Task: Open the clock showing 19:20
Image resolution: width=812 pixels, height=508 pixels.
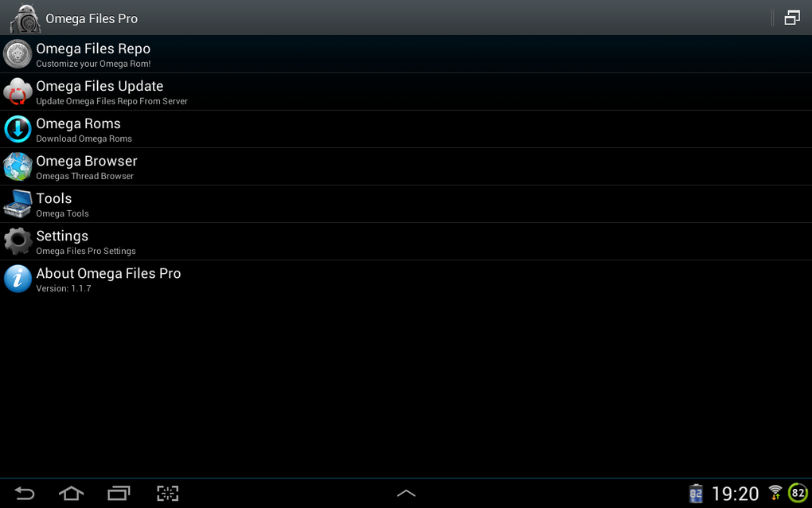Action: point(735,494)
